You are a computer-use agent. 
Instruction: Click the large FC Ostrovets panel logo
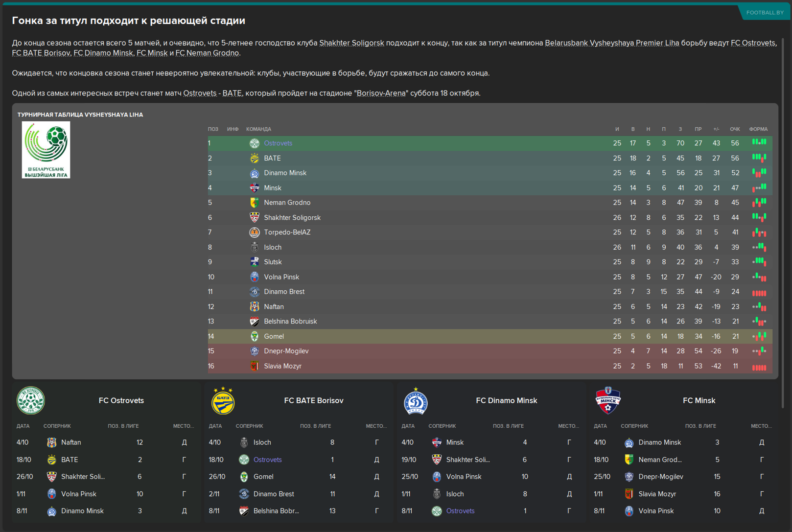point(31,400)
